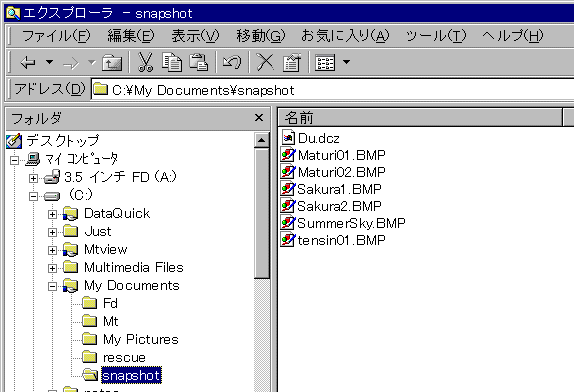Select the tensin01.BMP file

point(341,240)
